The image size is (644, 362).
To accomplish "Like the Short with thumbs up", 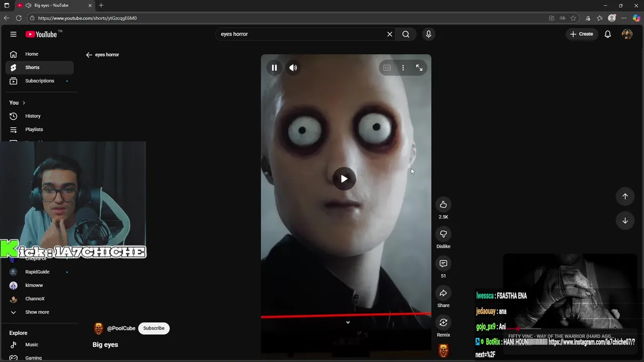I will coord(443,205).
